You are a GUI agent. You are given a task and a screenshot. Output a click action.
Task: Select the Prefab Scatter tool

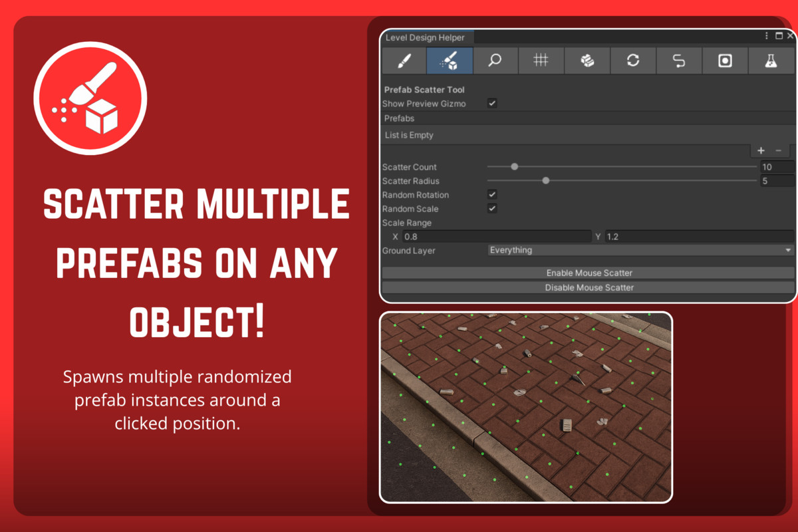click(x=449, y=61)
